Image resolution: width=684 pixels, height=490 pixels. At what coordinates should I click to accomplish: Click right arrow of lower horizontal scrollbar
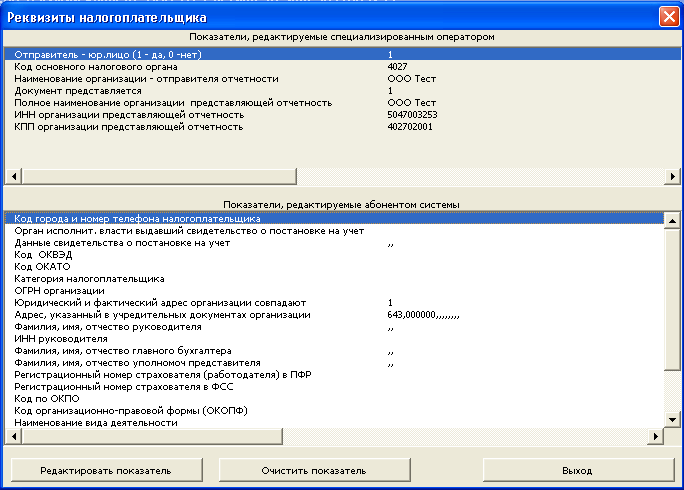click(656, 436)
